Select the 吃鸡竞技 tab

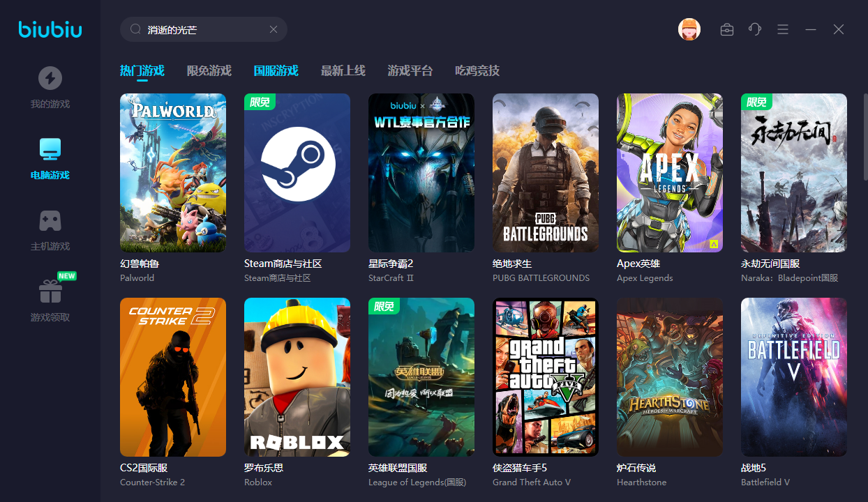click(477, 70)
